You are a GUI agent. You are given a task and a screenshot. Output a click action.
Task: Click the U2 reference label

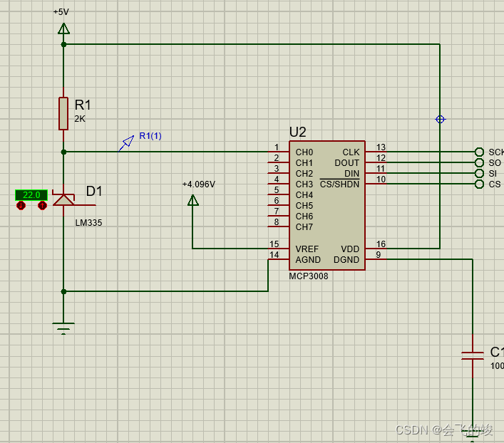pos(298,132)
